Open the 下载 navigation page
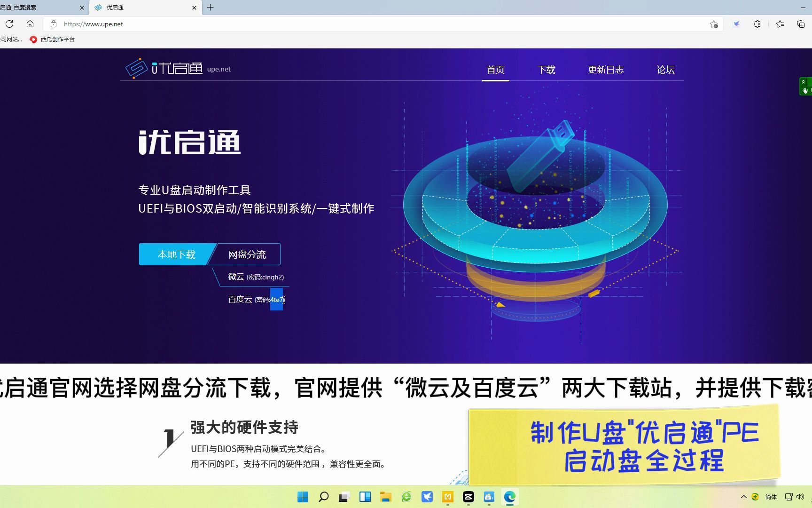This screenshot has width=812, height=508. click(x=546, y=70)
